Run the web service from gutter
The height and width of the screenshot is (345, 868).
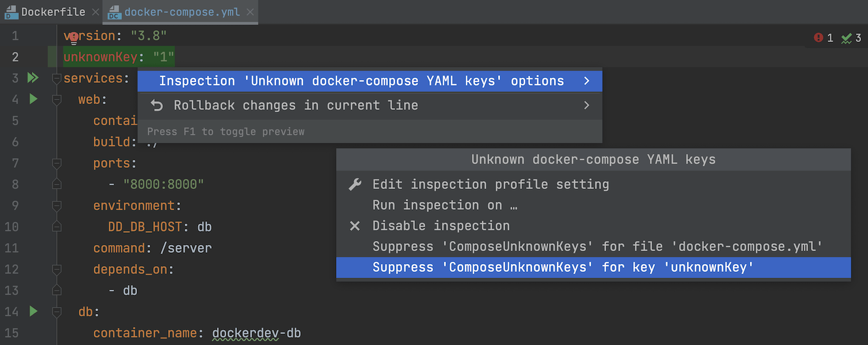point(33,99)
